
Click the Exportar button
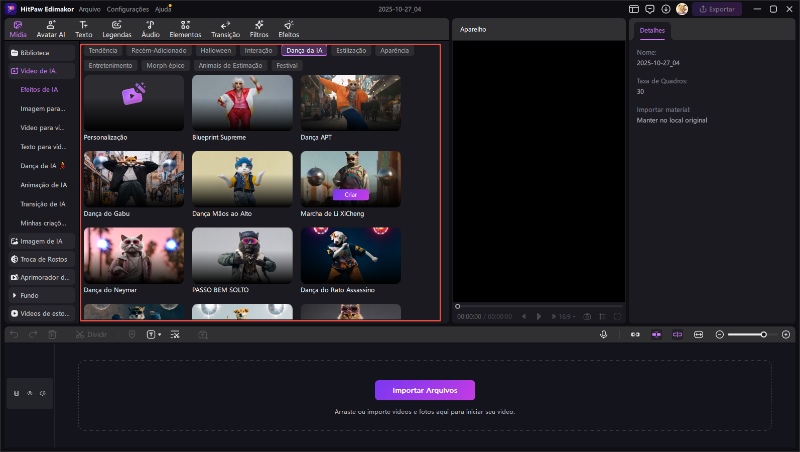(717, 9)
